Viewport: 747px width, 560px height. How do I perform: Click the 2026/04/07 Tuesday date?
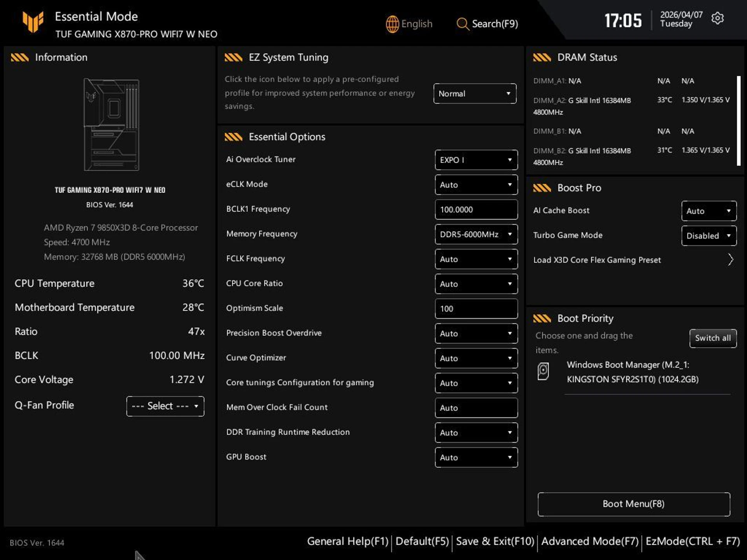(681, 19)
